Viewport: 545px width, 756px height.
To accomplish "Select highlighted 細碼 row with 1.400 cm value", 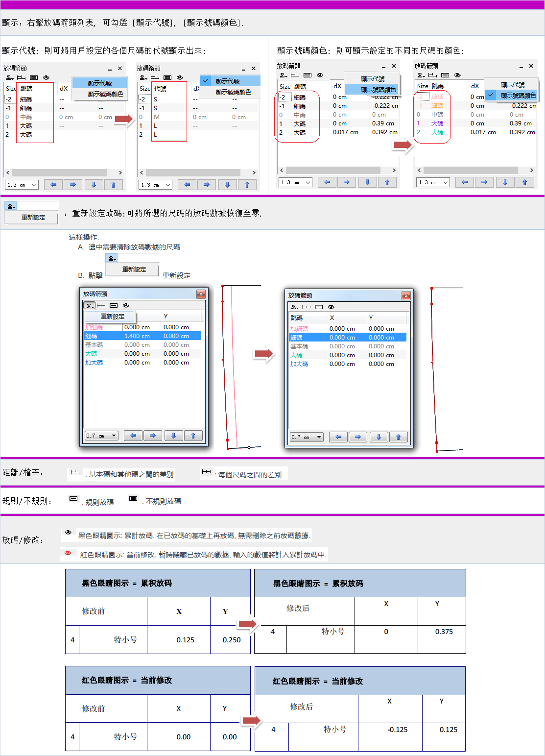I will pyautogui.click(x=142, y=336).
